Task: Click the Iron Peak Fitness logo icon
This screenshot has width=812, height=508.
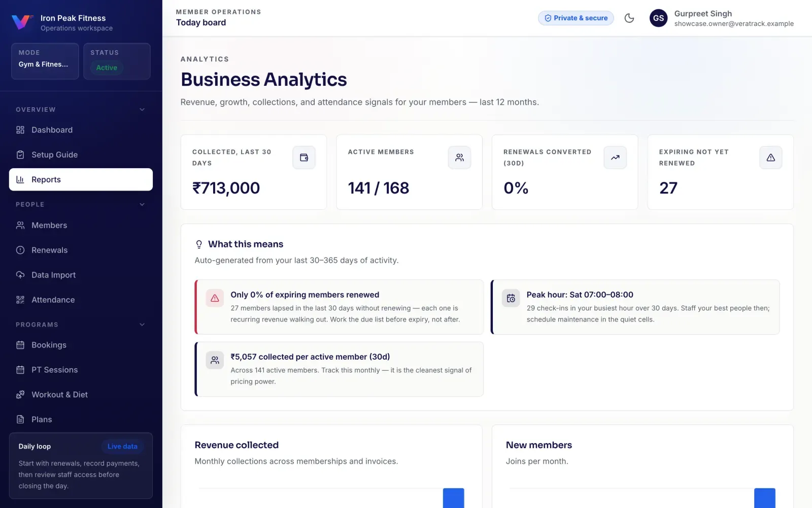Action: pos(22,22)
